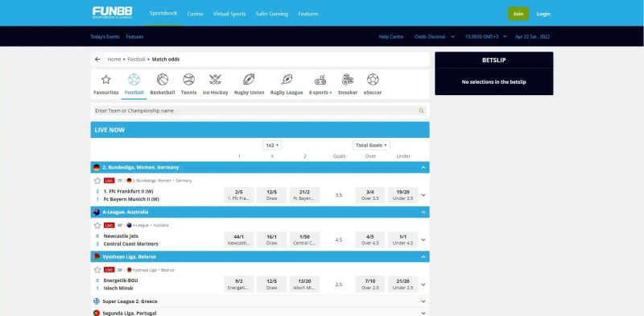
Task: Select Over 4.5 at 4/5
Action: pos(370,240)
